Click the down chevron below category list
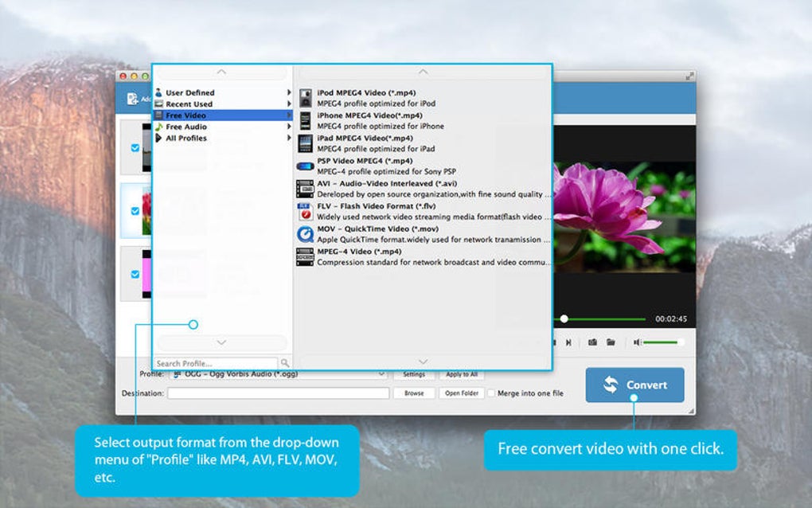 tap(221, 342)
